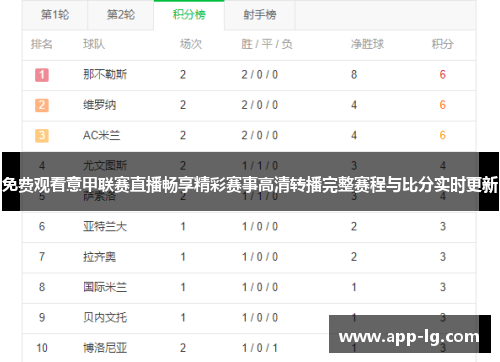Select team 贝内文托

point(105,318)
